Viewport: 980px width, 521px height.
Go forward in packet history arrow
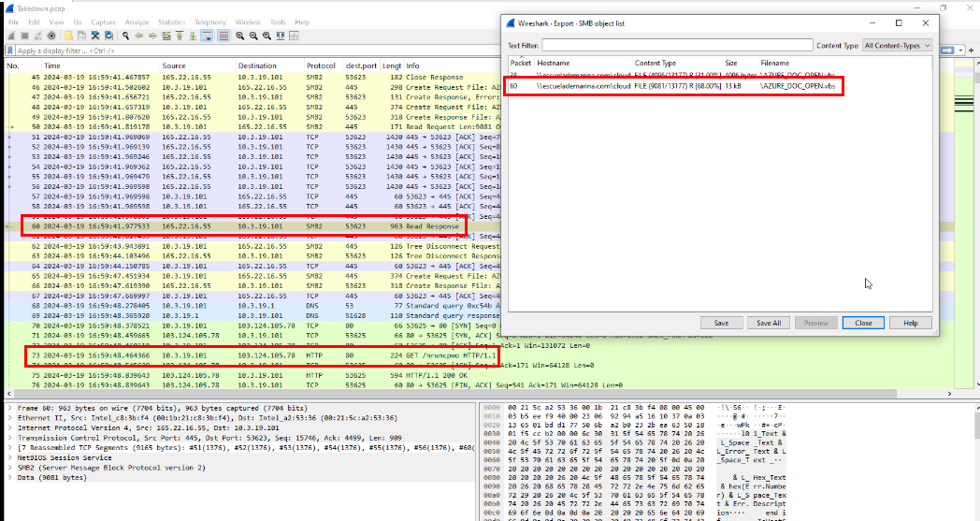(x=152, y=36)
